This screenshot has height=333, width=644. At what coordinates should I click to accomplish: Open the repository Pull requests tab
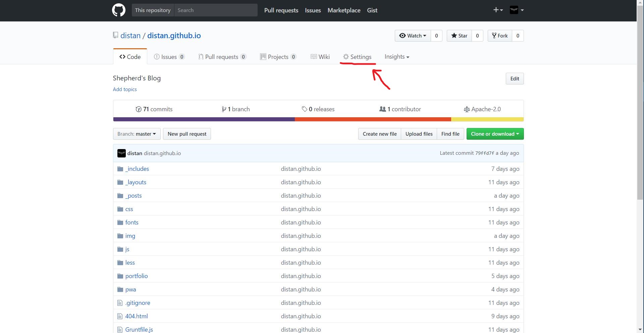tap(222, 57)
